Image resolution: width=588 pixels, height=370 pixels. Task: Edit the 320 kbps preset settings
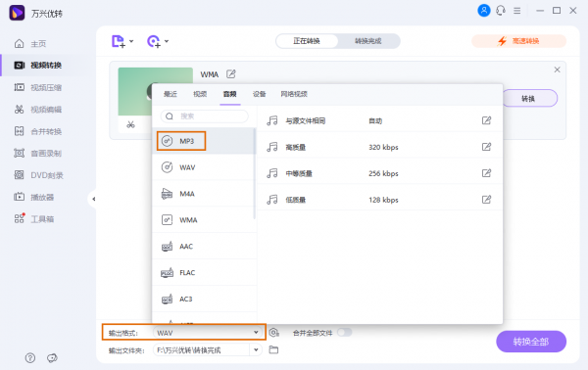486,147
